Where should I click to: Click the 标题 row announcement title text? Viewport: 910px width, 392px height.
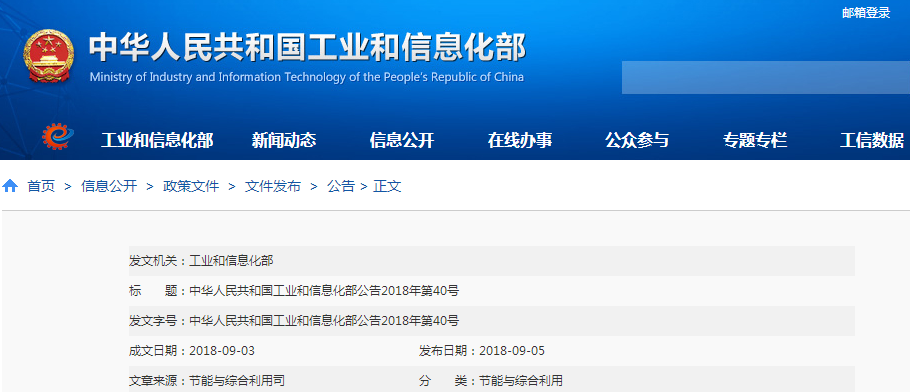click(x=324, y=291)
